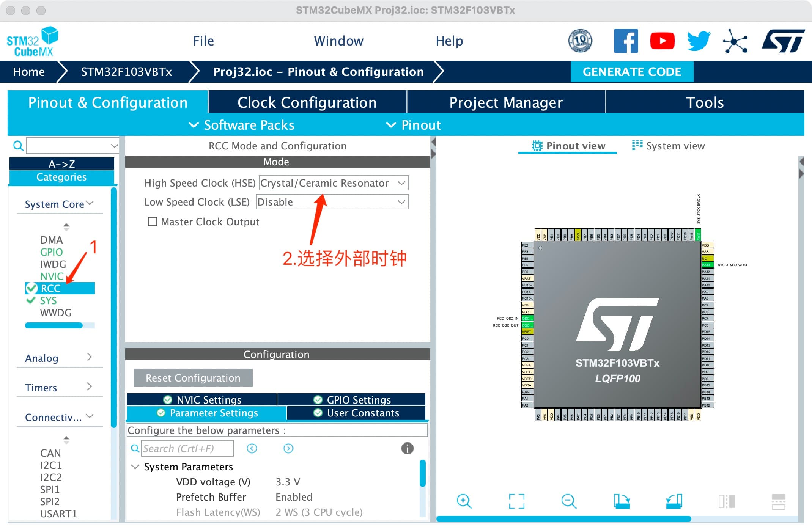
Task: Click the green PA13 pin on chip
Action: [708, 265]
